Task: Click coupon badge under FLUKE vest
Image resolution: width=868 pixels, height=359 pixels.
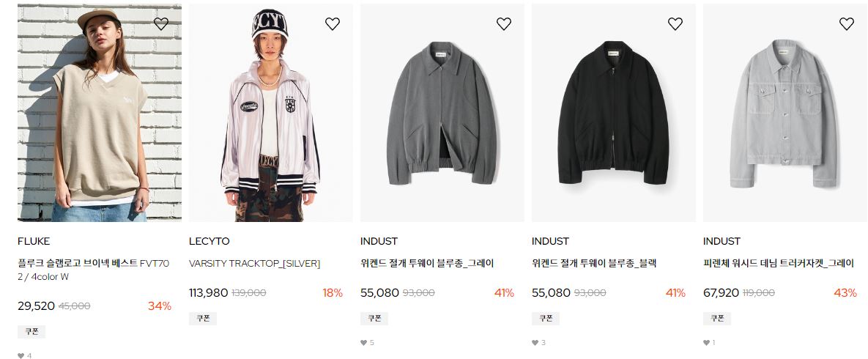Action: click(x=31, y=331)
